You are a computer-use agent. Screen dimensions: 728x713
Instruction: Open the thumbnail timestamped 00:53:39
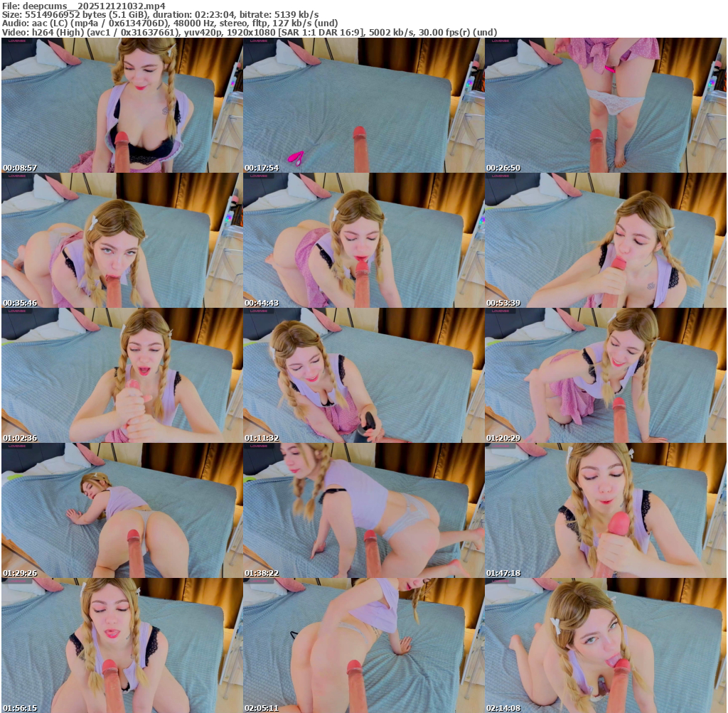point(605,240)
